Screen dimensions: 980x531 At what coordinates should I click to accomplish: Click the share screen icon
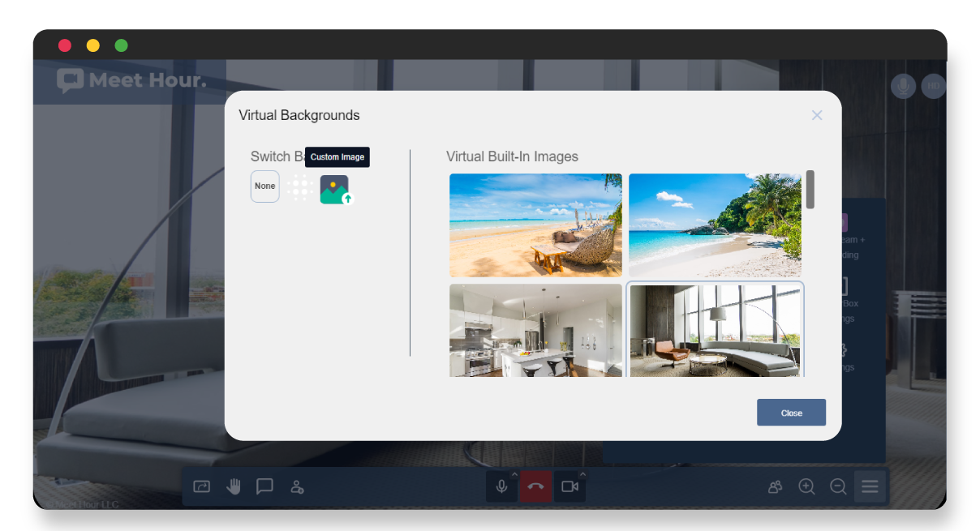(x=201, y=486)
